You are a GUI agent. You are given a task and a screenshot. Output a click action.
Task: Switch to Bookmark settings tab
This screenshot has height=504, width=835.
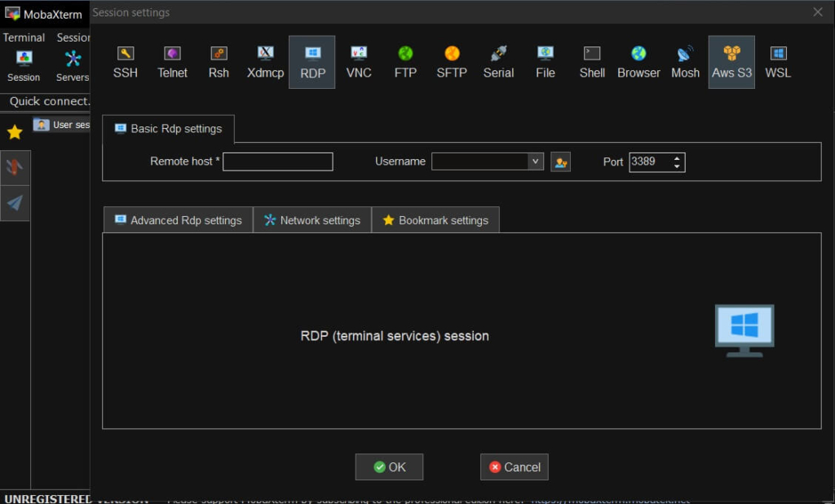coord(435,220)
